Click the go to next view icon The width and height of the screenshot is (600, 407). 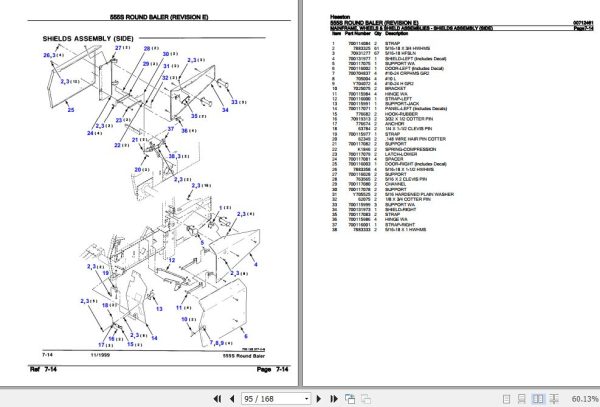366,399
